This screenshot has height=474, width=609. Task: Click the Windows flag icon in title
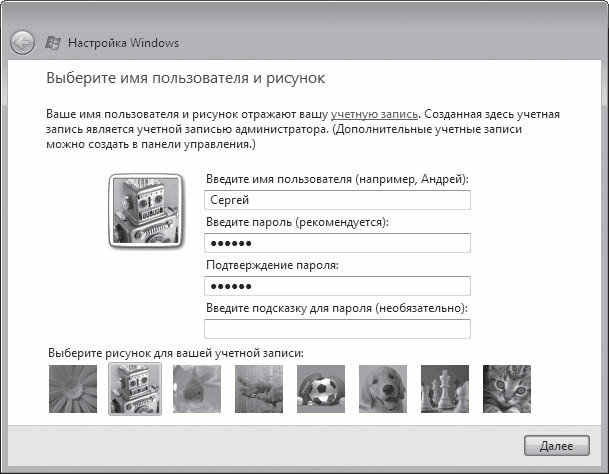click(54, 43)
